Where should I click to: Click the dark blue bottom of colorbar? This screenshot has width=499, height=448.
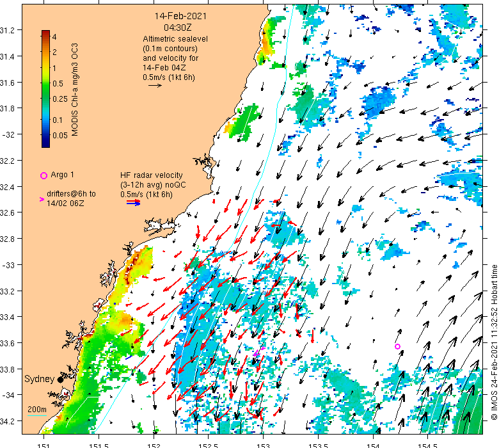(x=46, y=141)
